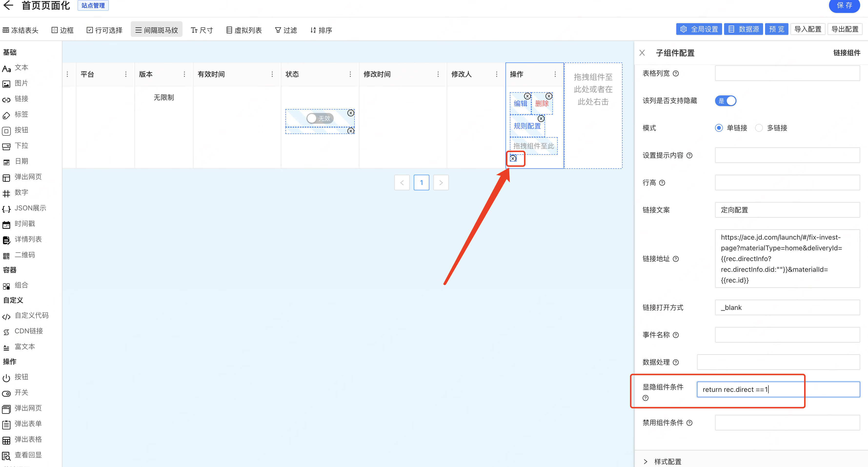Select the 多链接 radio option

[x=759, y=128]
